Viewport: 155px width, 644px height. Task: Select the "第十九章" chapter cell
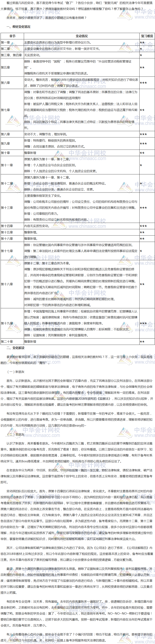pos(12,323)
